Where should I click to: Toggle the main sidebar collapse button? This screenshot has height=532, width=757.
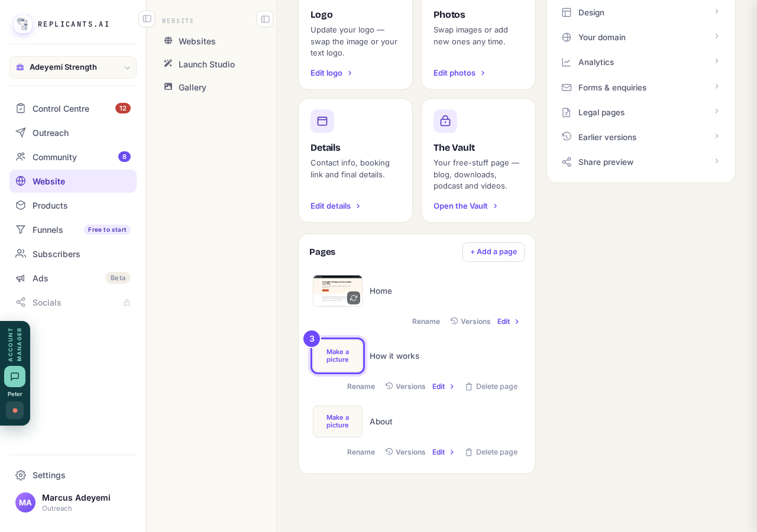tap(147, 19)
